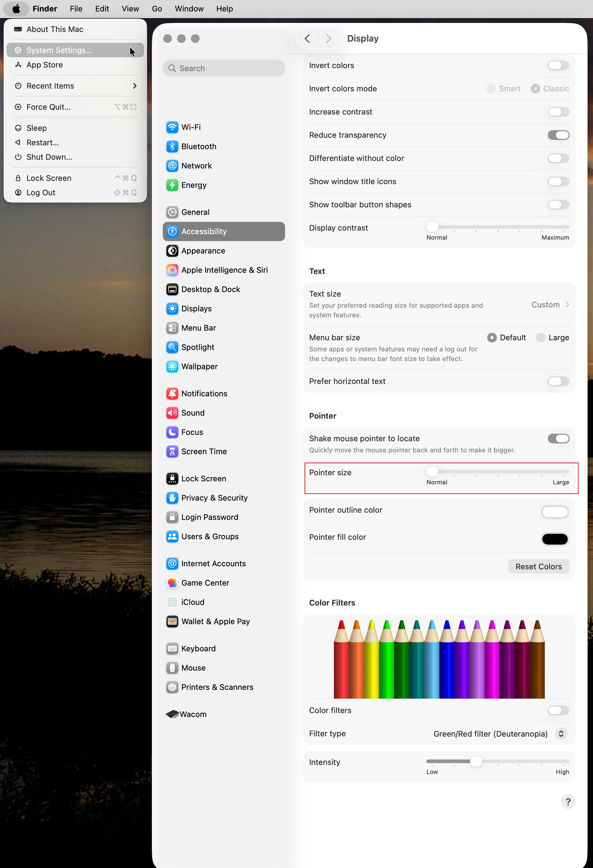This screenshot has height=868, width=593.
Task: Select the Spotlight magnifier icon
Action: point(172,347)
